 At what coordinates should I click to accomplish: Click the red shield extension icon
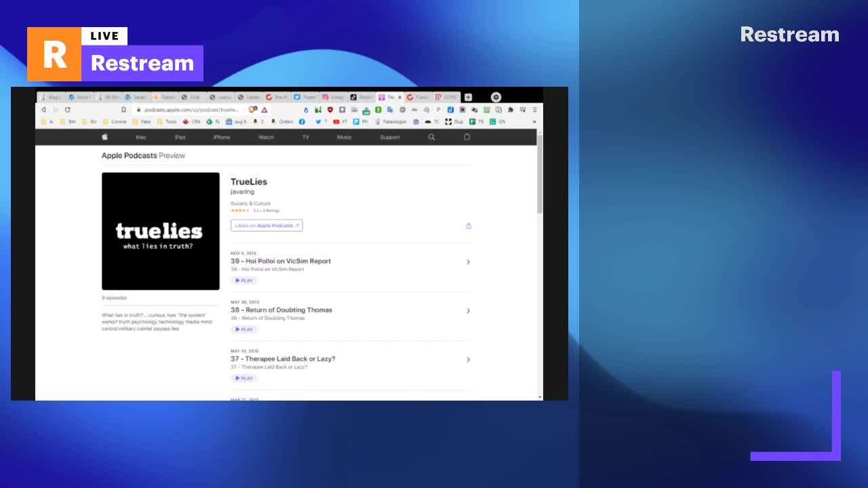tap(330, 110)
